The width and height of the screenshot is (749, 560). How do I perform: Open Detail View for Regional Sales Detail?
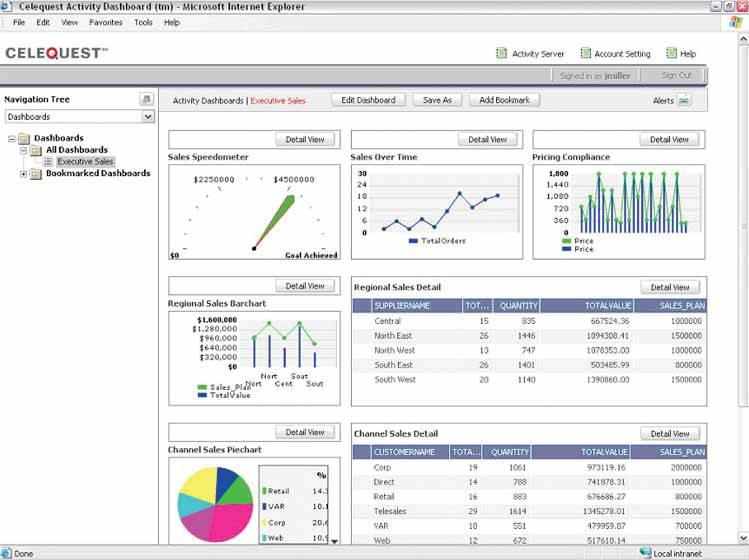[x=669, y=287]
